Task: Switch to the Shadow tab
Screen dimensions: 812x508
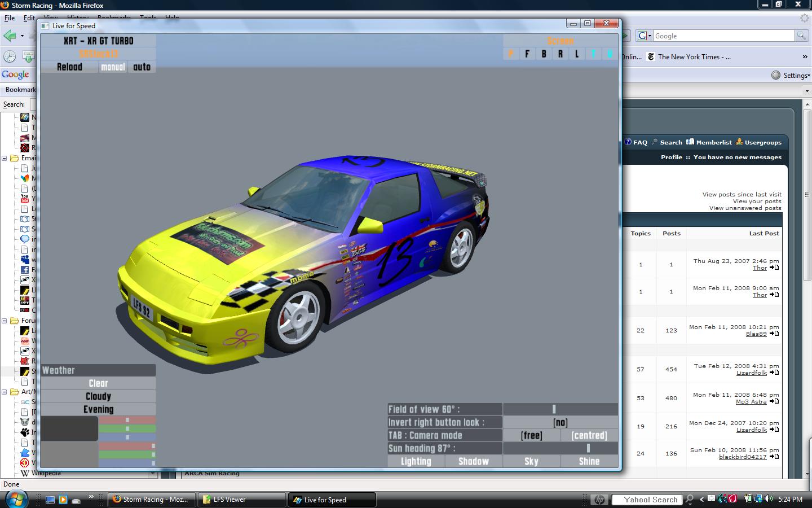Action: tap(474, 461)
